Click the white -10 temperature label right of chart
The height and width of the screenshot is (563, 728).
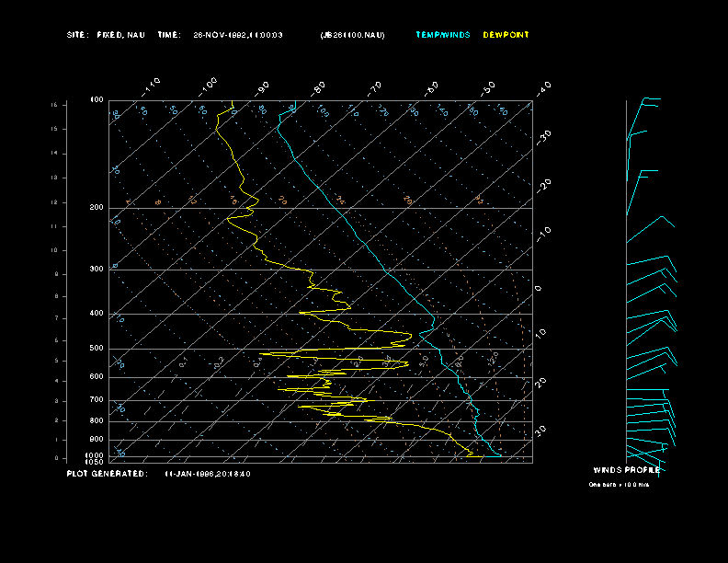(x=543, y=235)
